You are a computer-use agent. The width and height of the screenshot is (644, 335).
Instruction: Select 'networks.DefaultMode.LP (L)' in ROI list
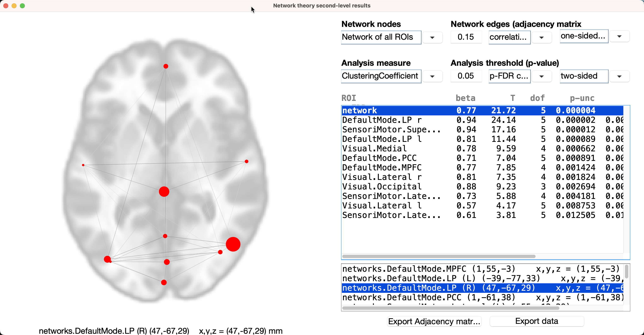coord(483,278)
